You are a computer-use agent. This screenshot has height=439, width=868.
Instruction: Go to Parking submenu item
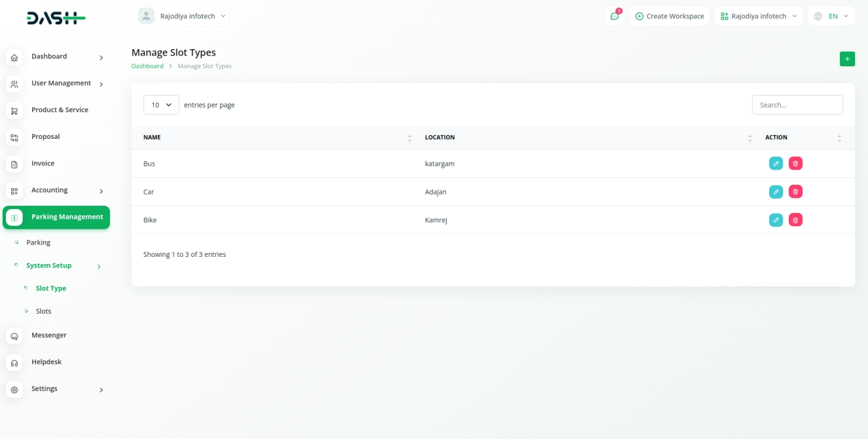click(x=38, y=242)
